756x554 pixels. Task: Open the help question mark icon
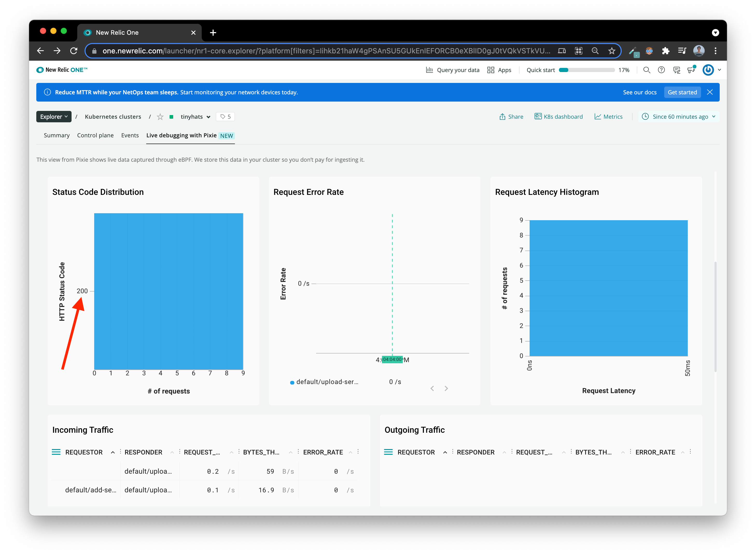(661, 70)
